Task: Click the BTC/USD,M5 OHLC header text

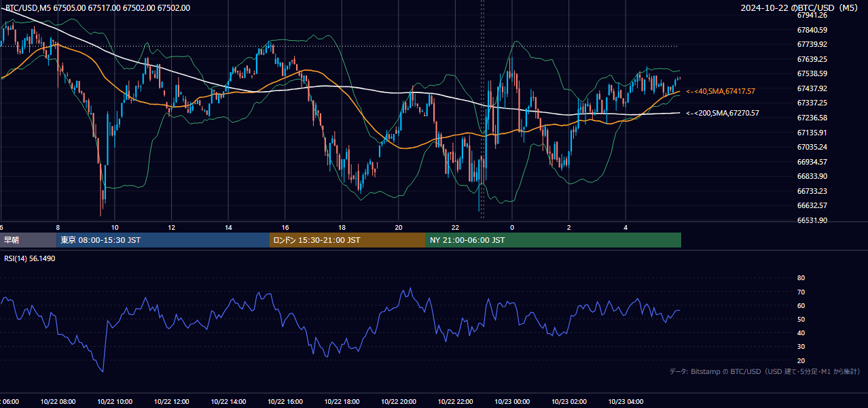Action: point(98,8)
